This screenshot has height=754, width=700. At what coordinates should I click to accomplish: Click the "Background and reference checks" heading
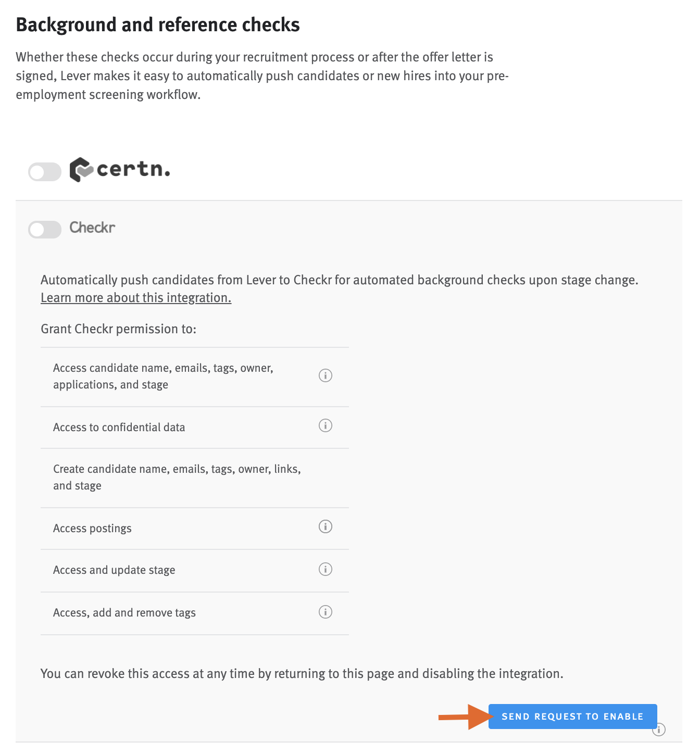coord(158,24)
